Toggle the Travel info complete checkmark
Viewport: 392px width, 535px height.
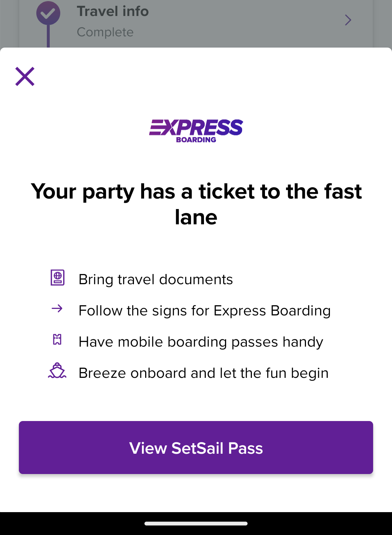[x=48, y=13]
